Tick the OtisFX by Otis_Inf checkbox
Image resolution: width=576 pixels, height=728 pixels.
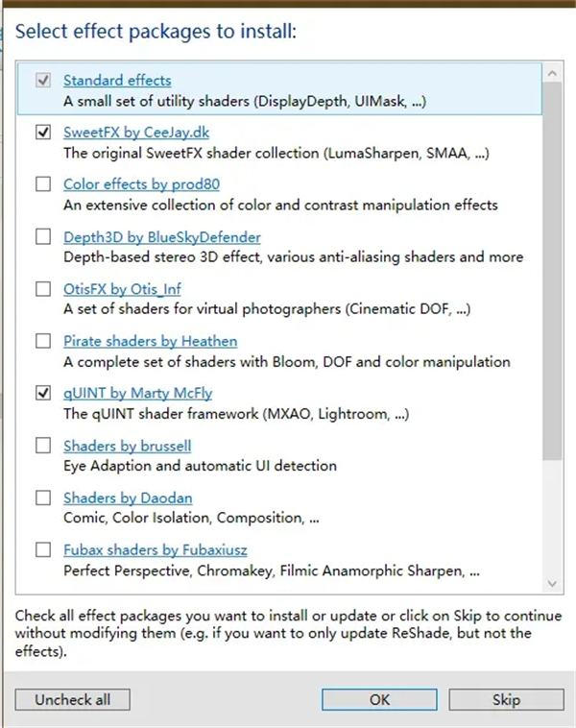tap(43, 288)
